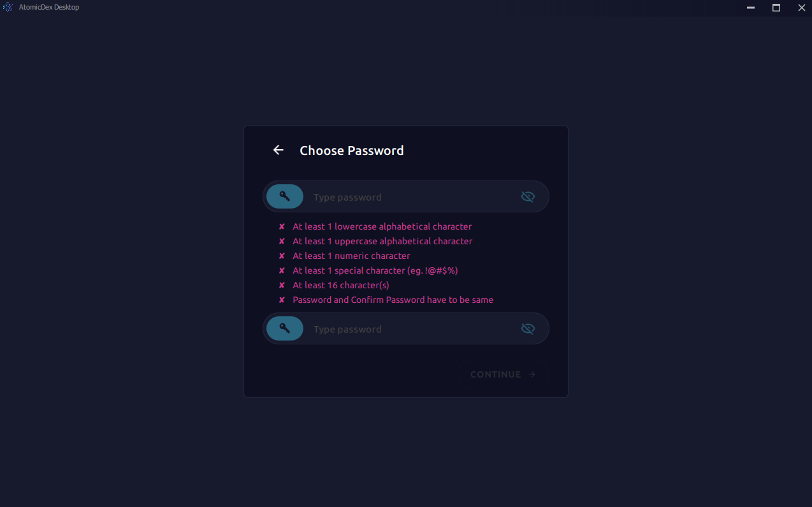
Task: Click the red X beside lowercase requirement
Action: [x=282, y=226]
